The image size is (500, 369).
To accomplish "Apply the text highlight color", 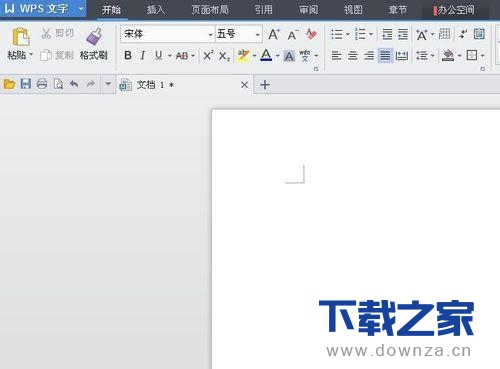I will point(243,56).
